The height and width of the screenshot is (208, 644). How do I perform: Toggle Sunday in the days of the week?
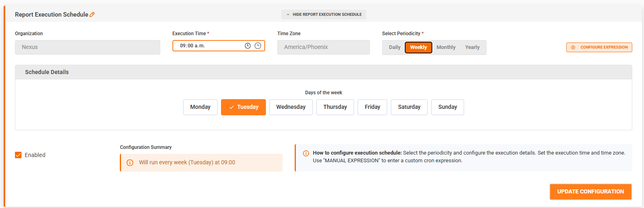click(x=447, y=107)
